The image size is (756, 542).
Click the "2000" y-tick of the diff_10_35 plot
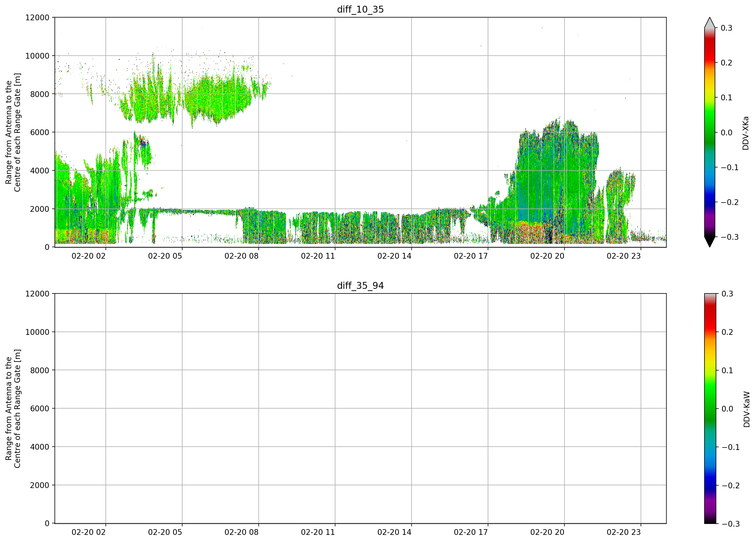40,209
